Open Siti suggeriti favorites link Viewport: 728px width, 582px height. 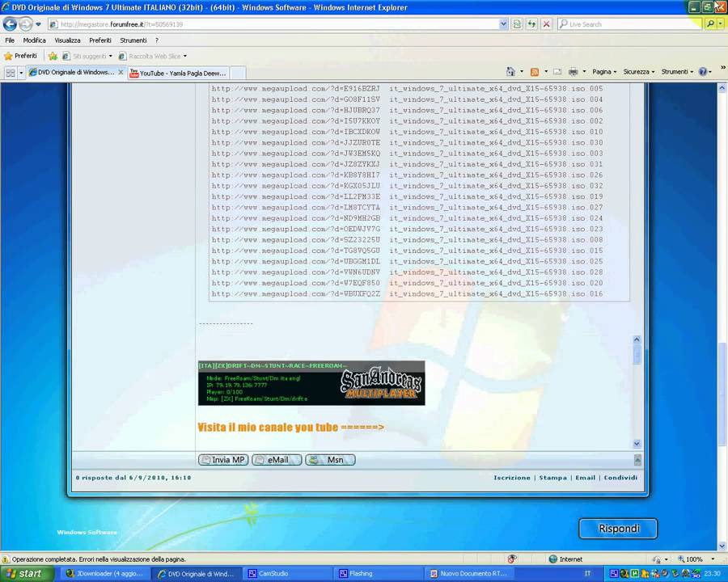point(87,56)
